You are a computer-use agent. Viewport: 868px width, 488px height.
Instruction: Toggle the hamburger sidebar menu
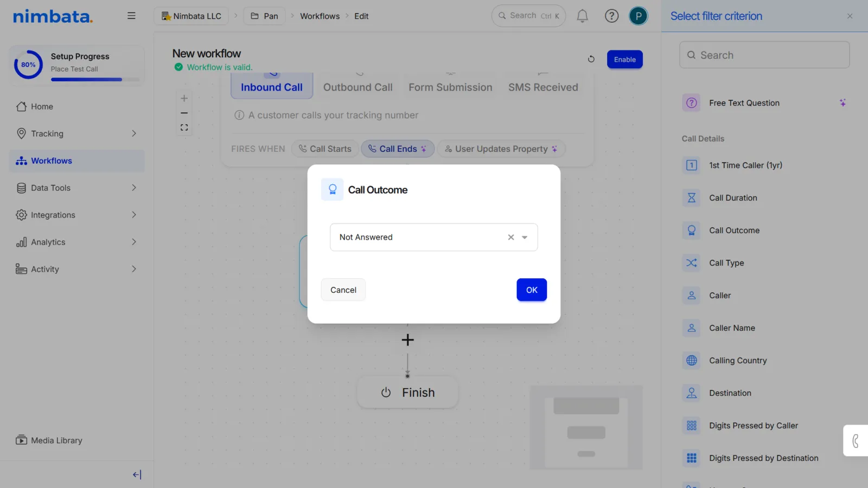tap(131, 16)
